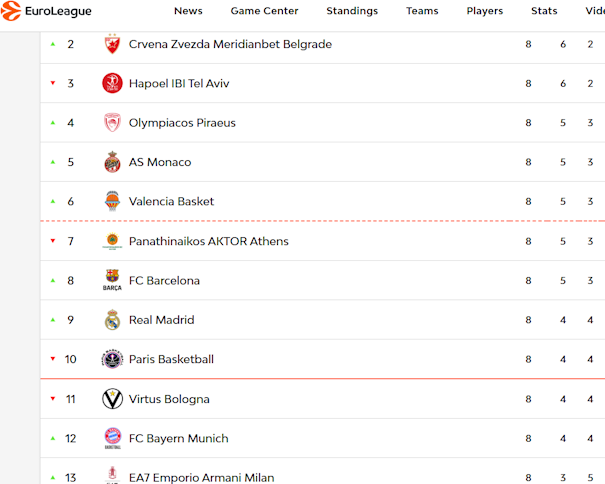The height and width of the screenshot is (484, 605).
Task: Open the Teams menu
Action: 422,11
